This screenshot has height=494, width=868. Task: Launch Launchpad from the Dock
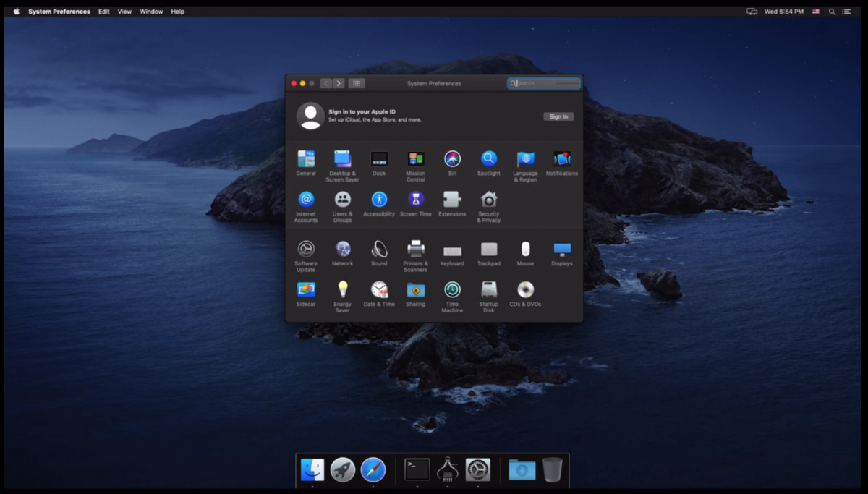(343, 469)
